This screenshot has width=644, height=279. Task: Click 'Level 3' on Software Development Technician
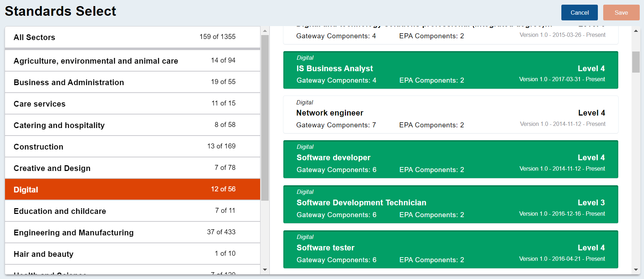[x=591, y=202]
